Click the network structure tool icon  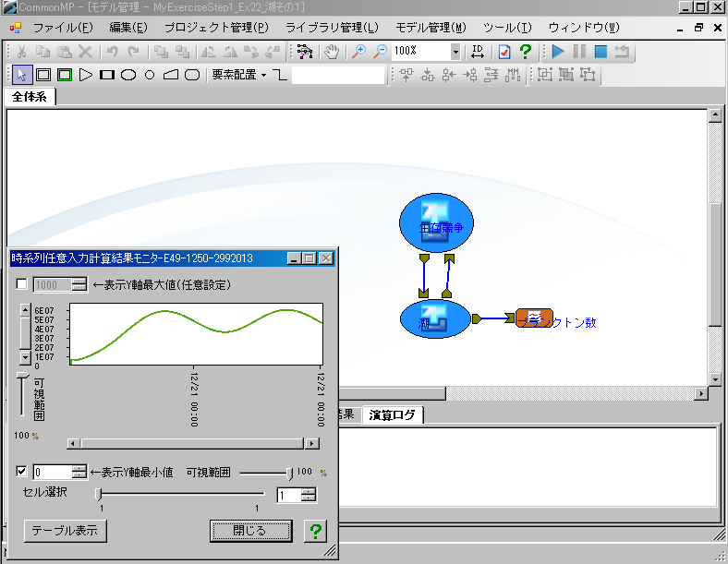coord(305,52)
